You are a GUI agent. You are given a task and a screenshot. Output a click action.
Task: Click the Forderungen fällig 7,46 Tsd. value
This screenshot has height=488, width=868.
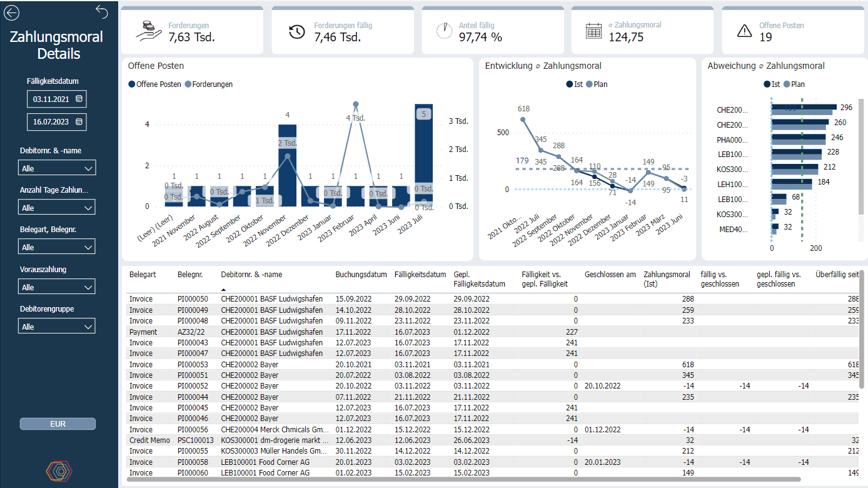(x=338, y=37)
